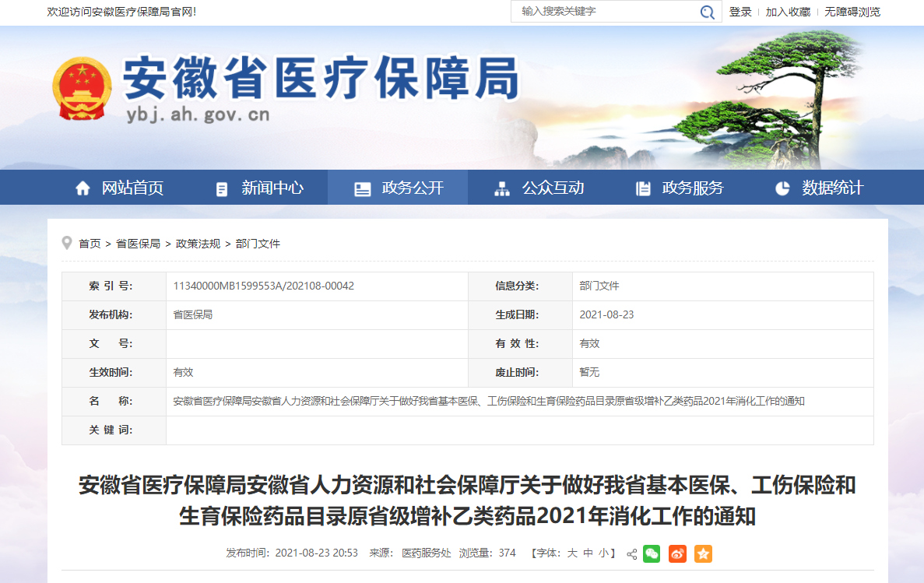Click the national emblem logo
The image size is (924, 583).
(x=81, y=88)
